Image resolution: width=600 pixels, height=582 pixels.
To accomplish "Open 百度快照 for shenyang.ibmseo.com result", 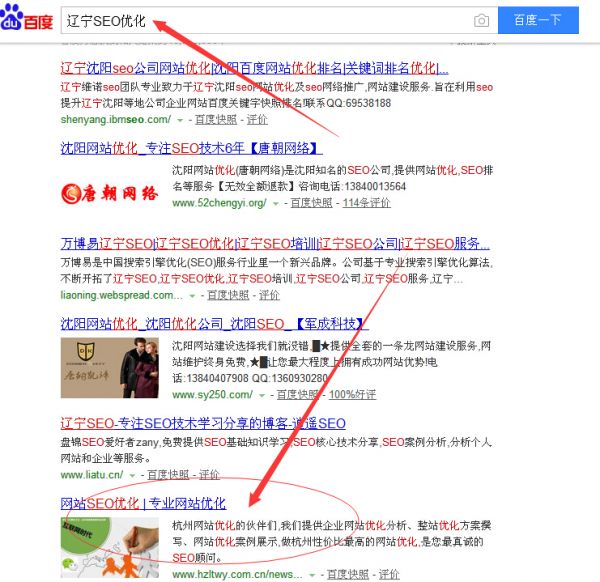I will pyautogui.click(x=216, y=120).
